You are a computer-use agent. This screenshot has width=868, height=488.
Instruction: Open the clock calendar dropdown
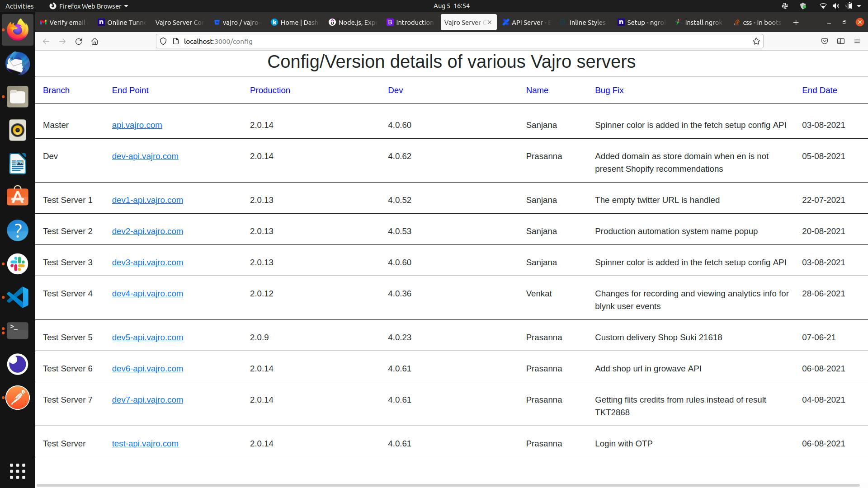[x=451, y=6]
